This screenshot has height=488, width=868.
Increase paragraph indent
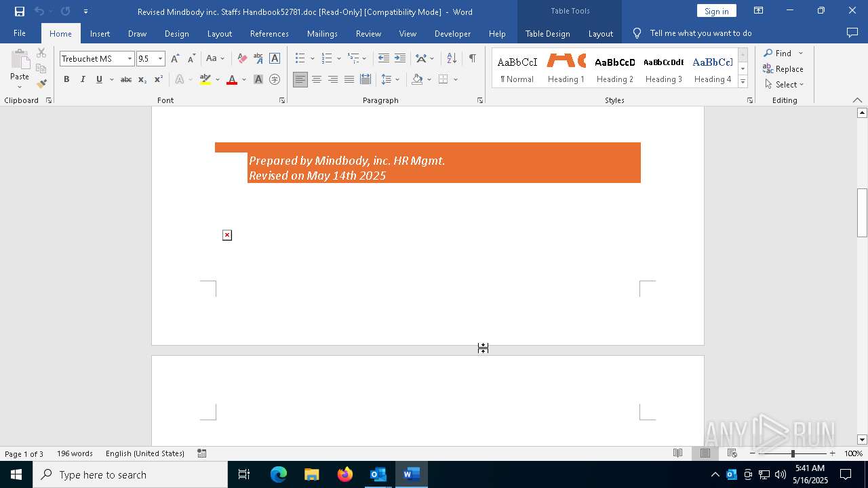(x=400, y=59)
